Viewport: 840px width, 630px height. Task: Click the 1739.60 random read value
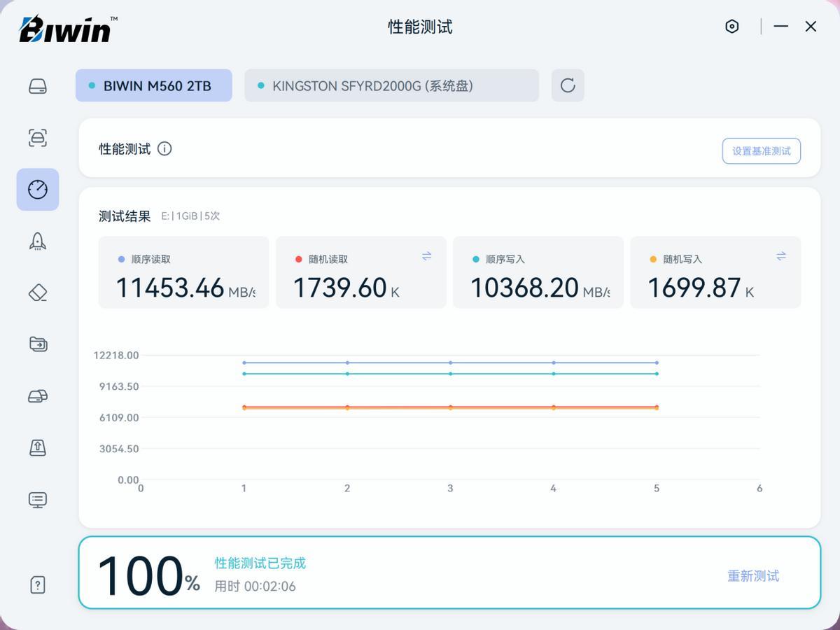pos(340,288)
